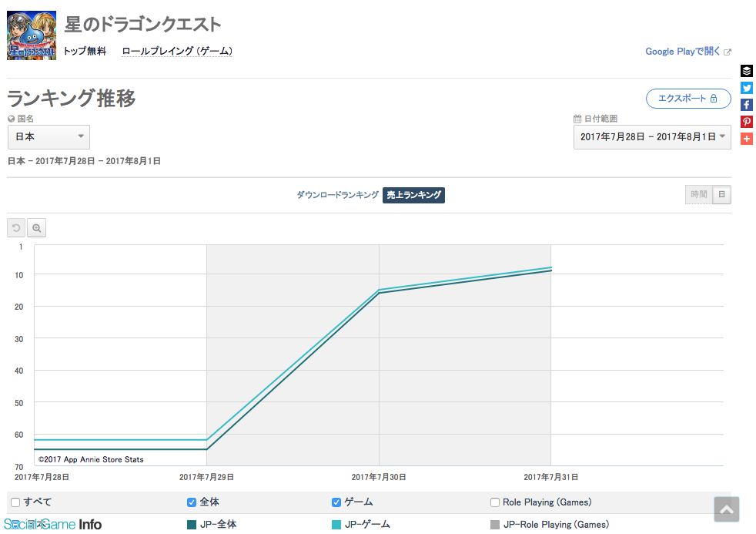The width and height of the screenshot is (756, 534).
Task: Click the JP-ゲーム line endpoint on July 31
Action: tap(551, 267)
